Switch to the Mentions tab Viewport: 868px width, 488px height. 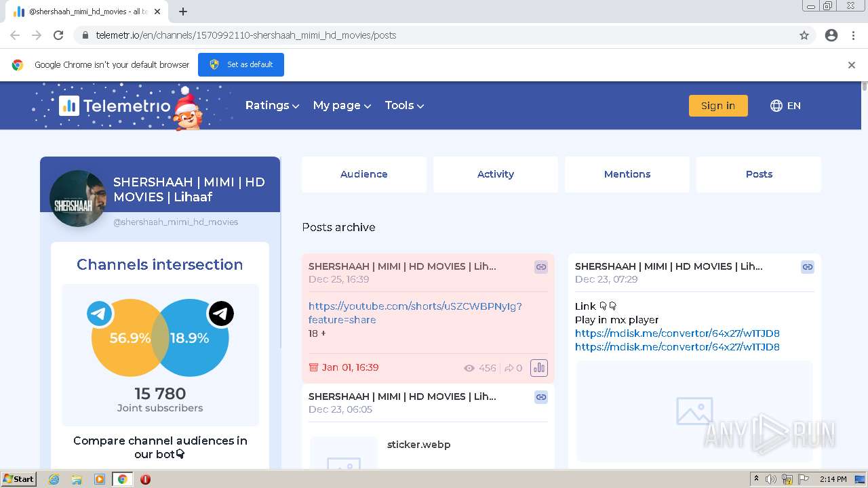(627, 174)
